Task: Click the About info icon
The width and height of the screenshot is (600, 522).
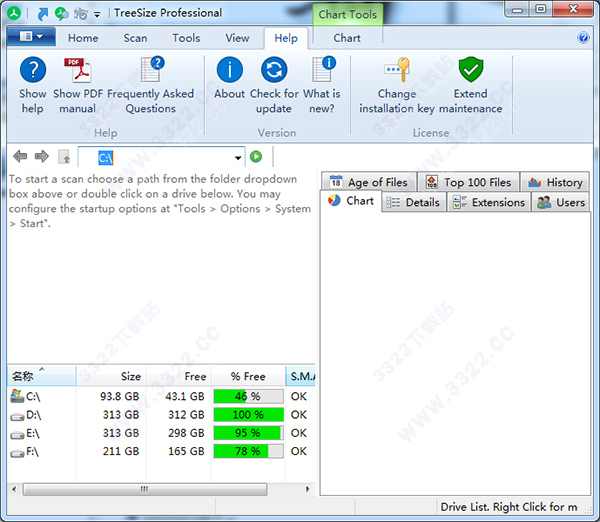Action: [230, 70]
